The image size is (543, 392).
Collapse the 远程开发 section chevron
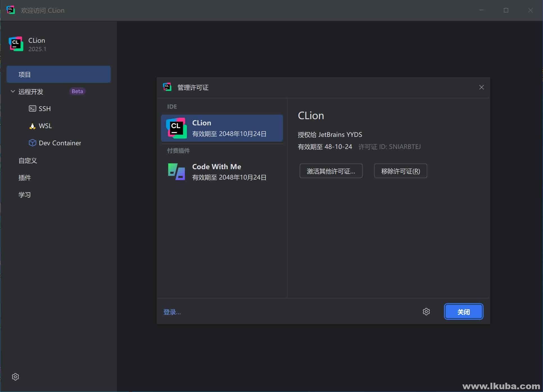tap(13, 91)
